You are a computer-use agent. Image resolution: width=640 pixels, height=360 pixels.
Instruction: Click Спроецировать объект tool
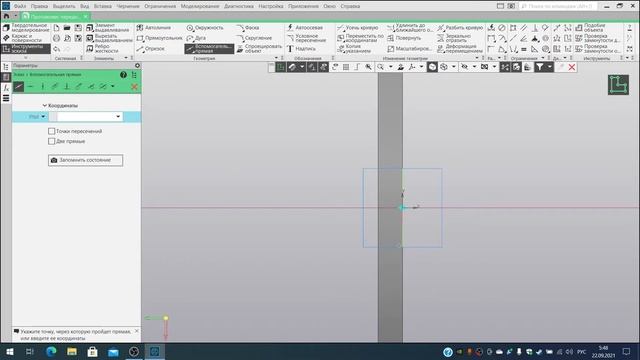coord(259,49)
